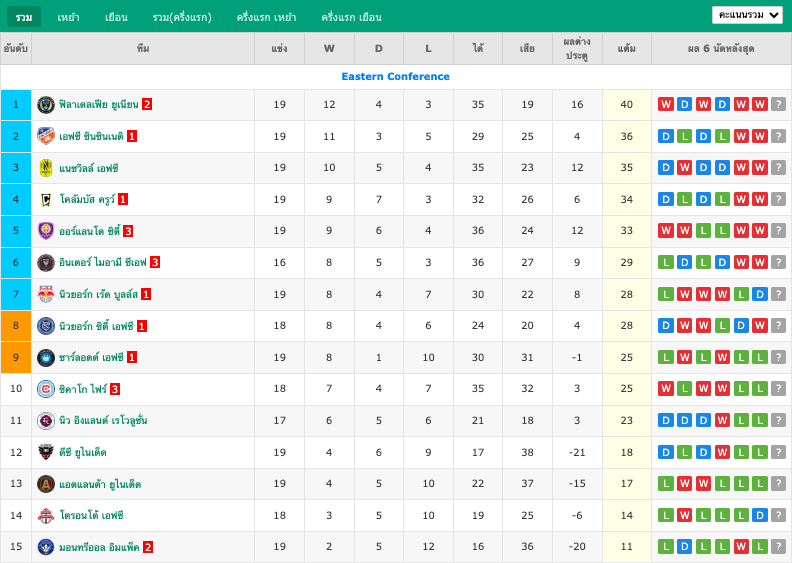This screenshot has width=792, height=563.
Task: Open the รวม(ครึ่งแรก) tab
Action: click(182, 17)
